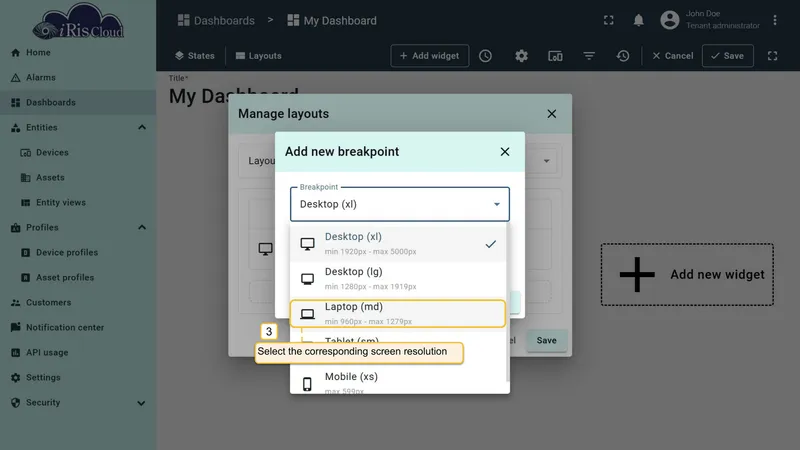Click the Desktop (xl) monitor icon

[307, 244]
